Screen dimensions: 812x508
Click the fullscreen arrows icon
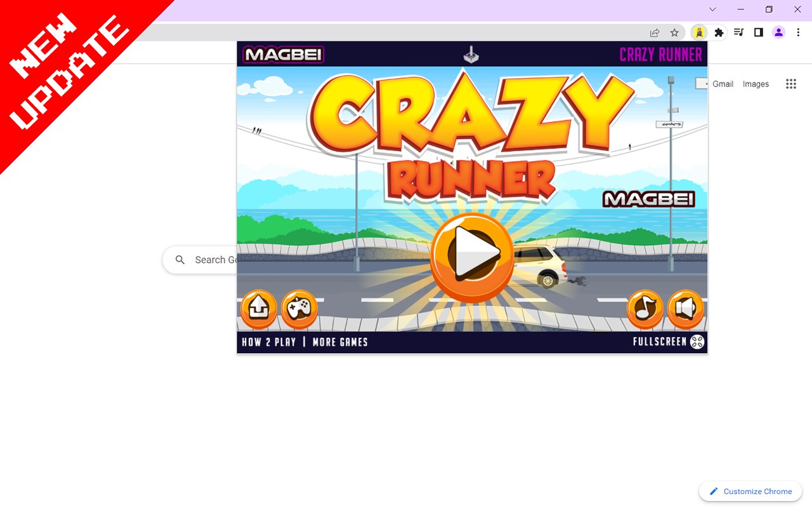pyautogui.click(x=697, y=342)
